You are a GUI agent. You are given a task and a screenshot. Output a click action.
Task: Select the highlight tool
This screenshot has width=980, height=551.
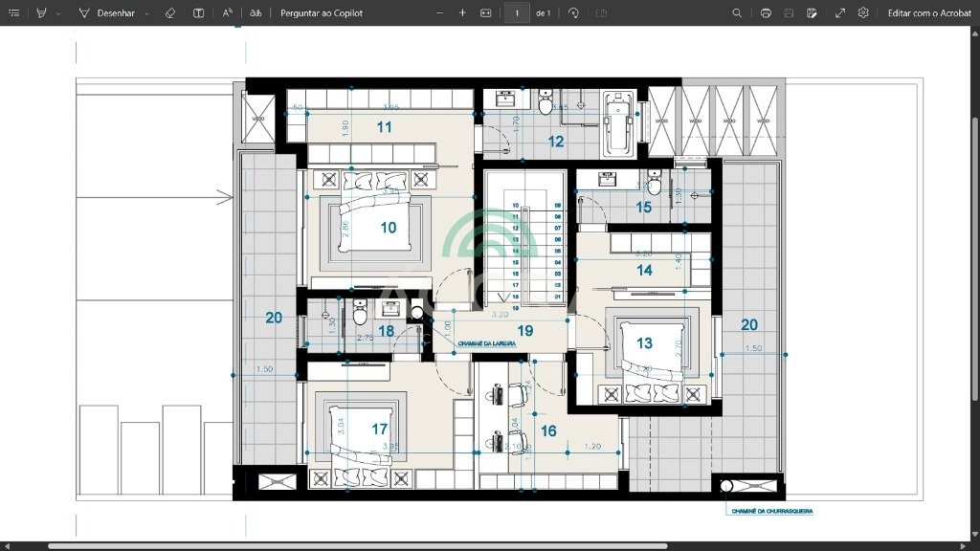(x=41, y=13)
